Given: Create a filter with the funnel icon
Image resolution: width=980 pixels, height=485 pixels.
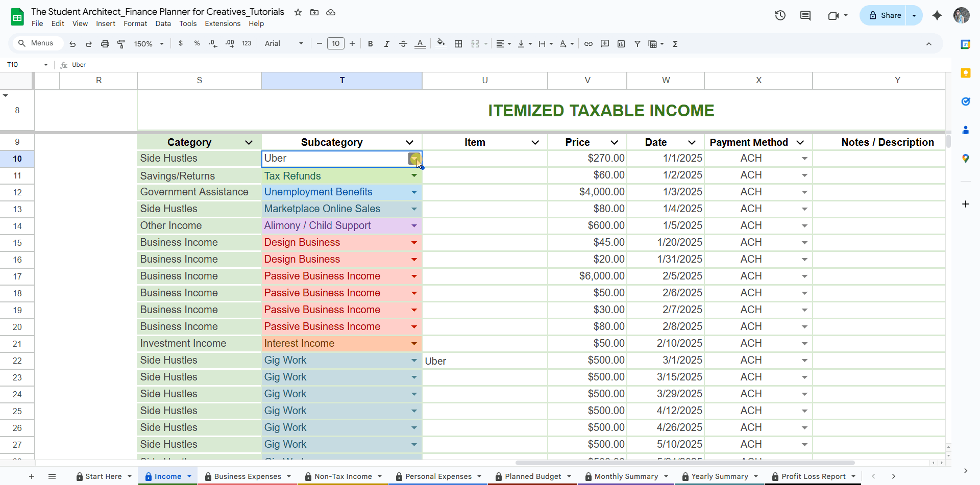Looking at the screenshot, I should click(638, 44).
